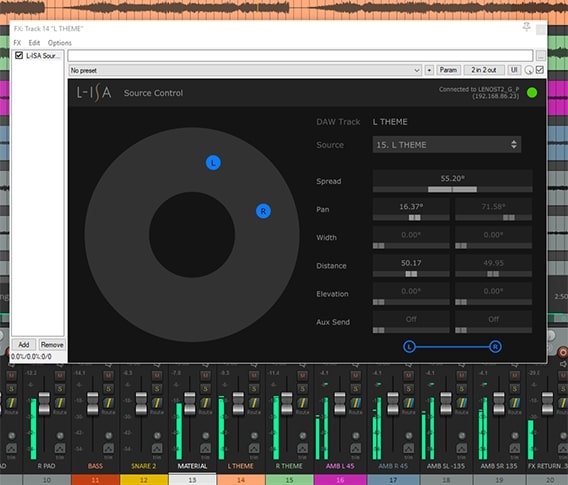The image size is (568, 485).
Task: Select track number 16 in the mixer
Action: [x=341, y=480]
